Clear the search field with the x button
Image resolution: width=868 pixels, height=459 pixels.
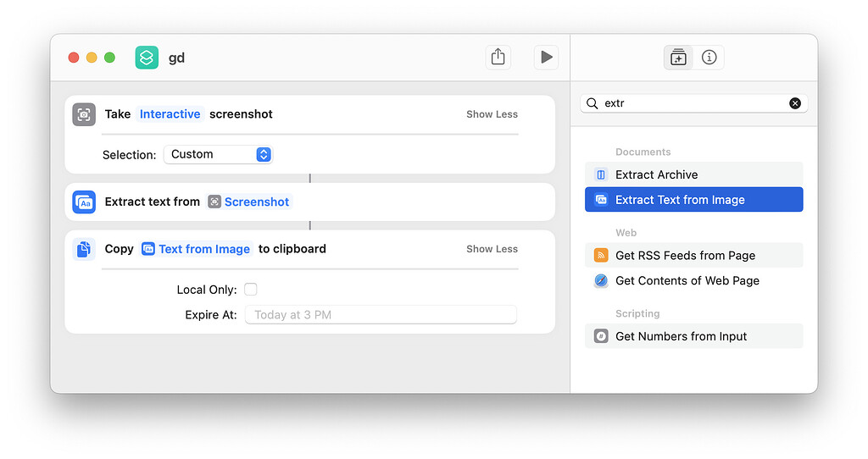point(794,103)
